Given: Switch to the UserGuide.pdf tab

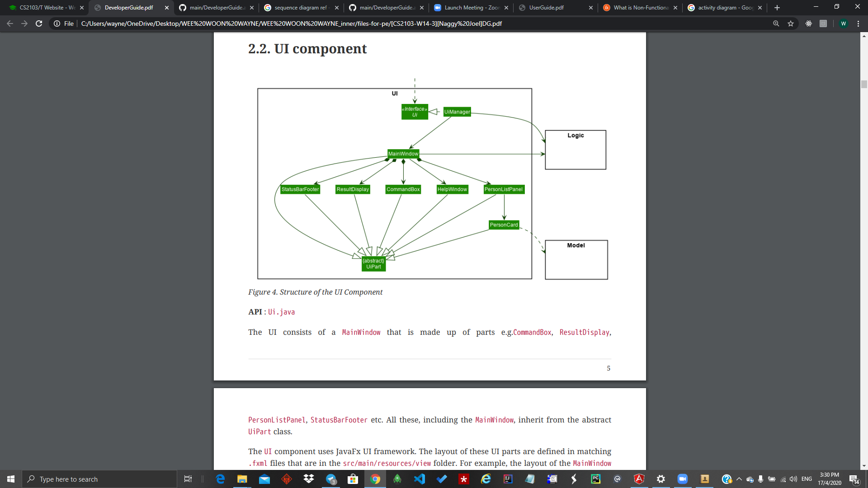Looking at the screenshot, I should 546,8.
